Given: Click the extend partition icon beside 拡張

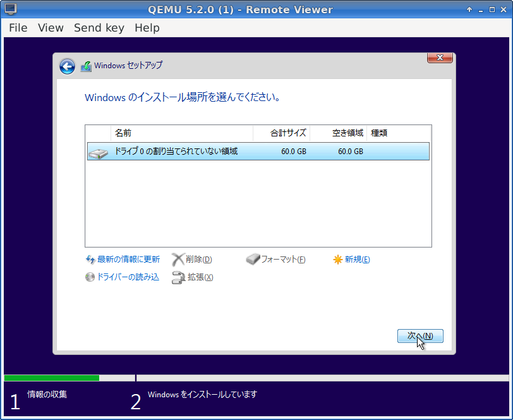Looking at the screenshot, I should coord(178,277).
